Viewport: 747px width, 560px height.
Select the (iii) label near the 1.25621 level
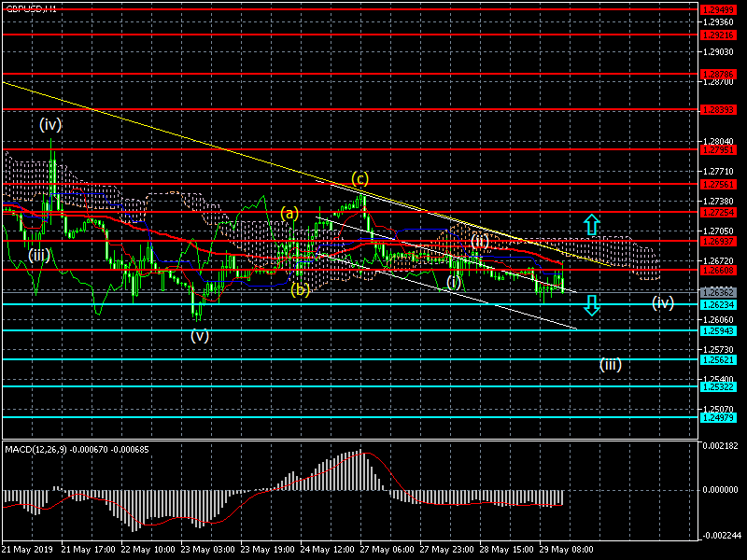pyautogui.click(x=610, y=364)
